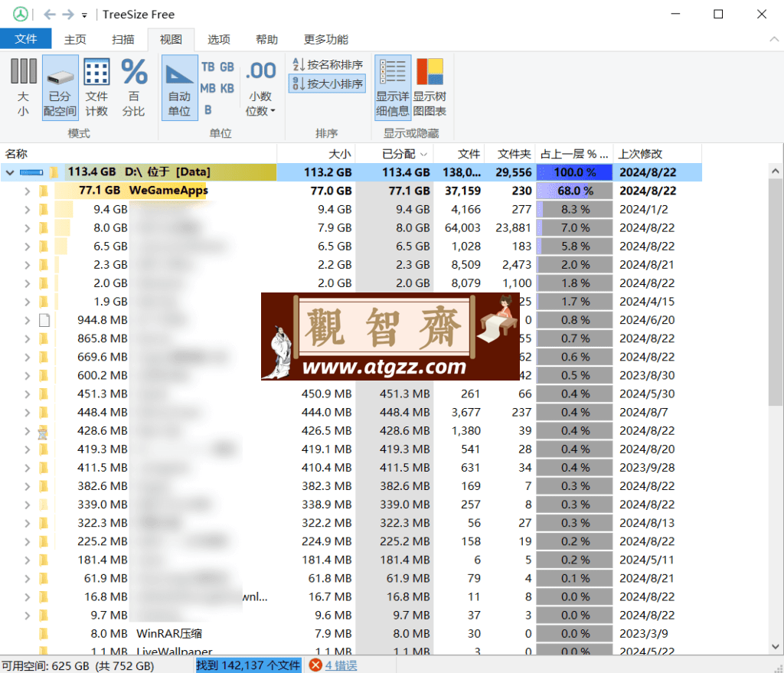The image size is (784, 673).
Task: Select the 2.3 GB folder's yellow icon
Action: click(44, 265)
